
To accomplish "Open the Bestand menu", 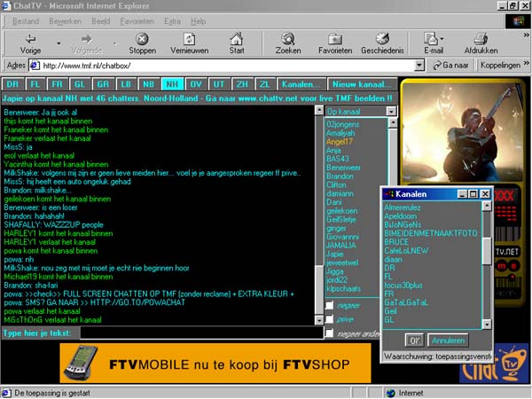I will click(x=26, y=18).
